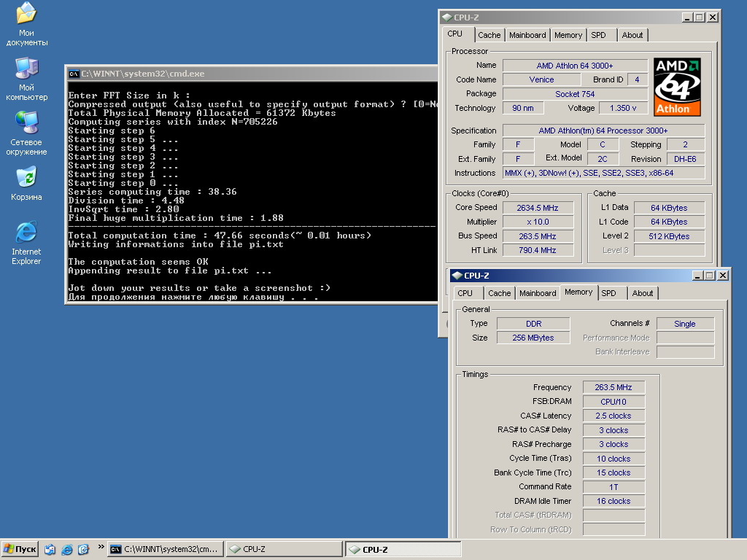Open the About tab in back CPU-Z window
The height and width of the screenshot is (560, 747).
(632, 35)
